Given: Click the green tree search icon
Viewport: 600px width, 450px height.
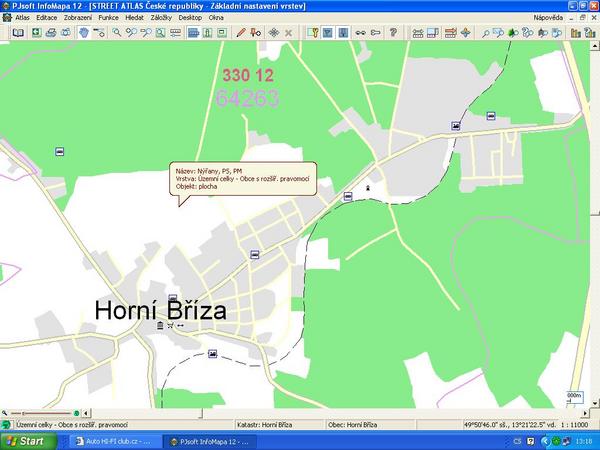Looking at the screenshot, I should (513, 33).
